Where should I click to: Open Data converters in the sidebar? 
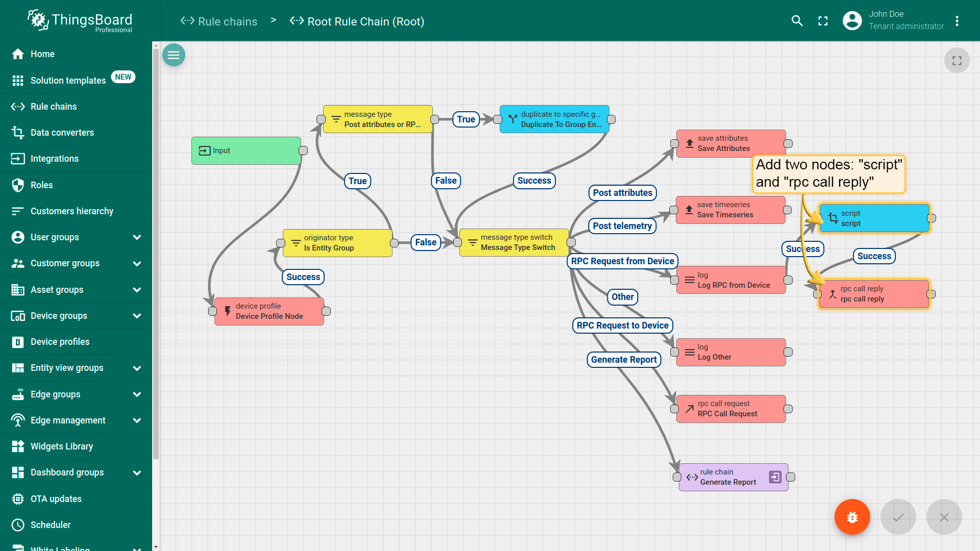[x=76, y=133]
